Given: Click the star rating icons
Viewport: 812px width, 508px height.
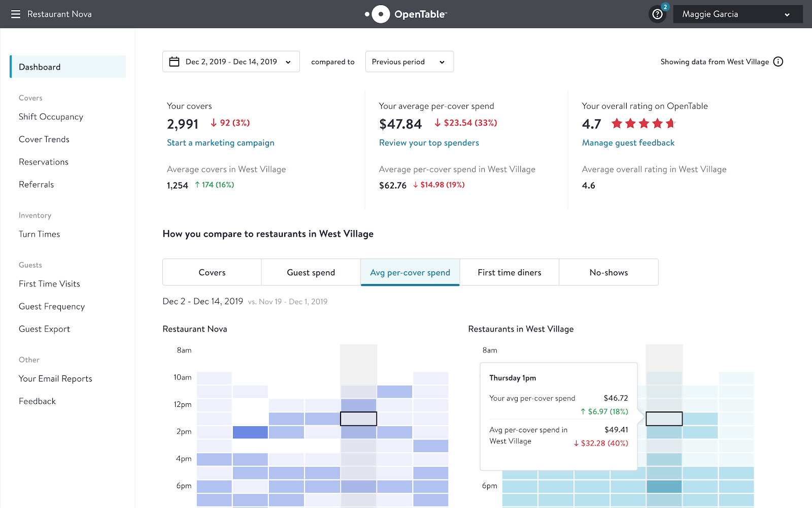Looking at the screenshot, I should 644,123.
